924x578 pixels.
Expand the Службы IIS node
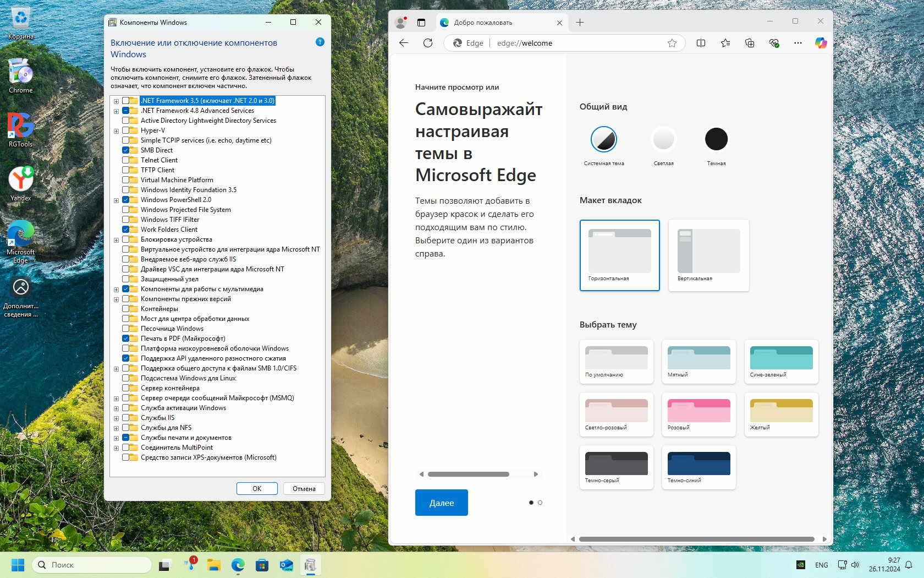(x=116, y=418)
